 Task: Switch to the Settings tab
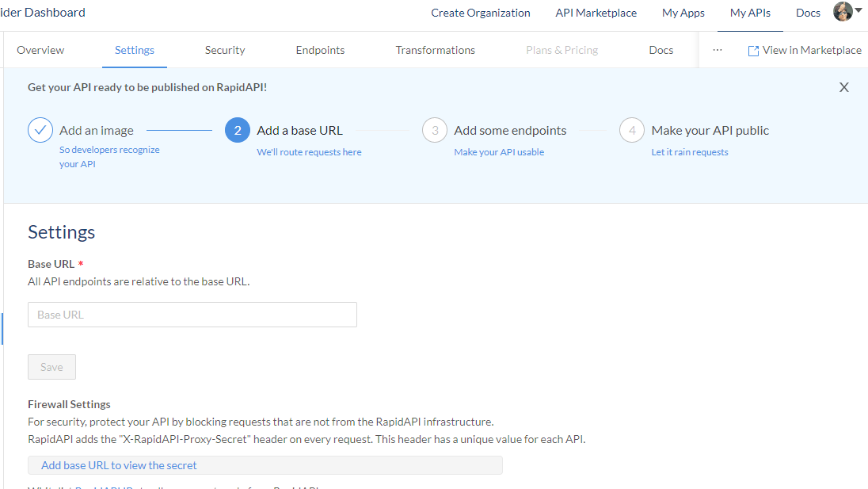[x=135, y=50]
